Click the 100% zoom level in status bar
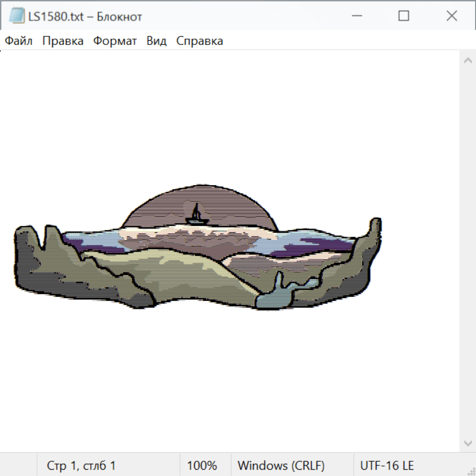 coord(202,465)
